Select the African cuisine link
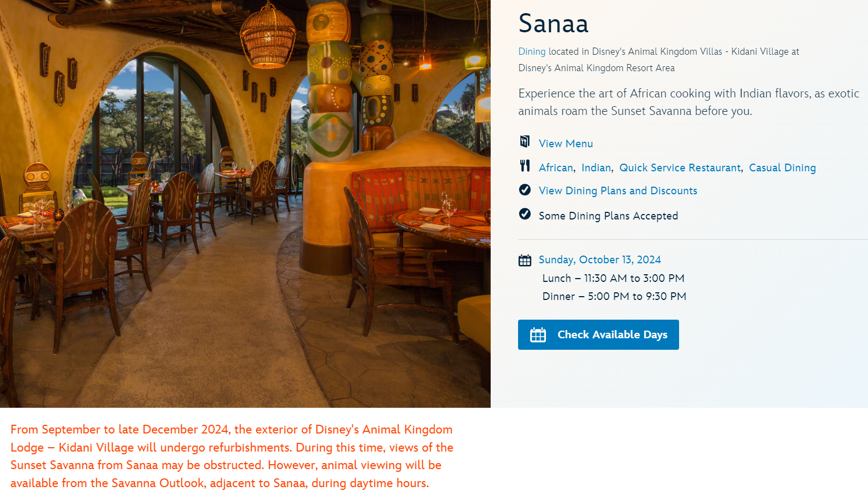 click(556, 168)
